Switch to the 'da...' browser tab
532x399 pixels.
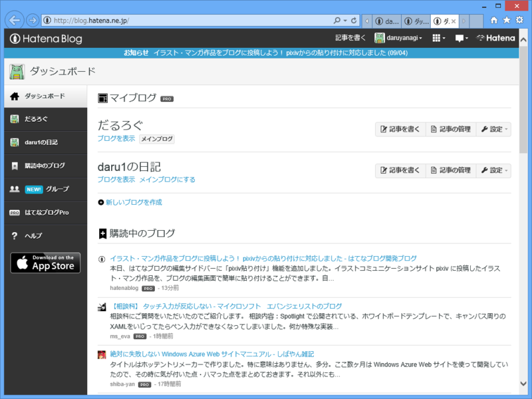[x=387, y=21]
